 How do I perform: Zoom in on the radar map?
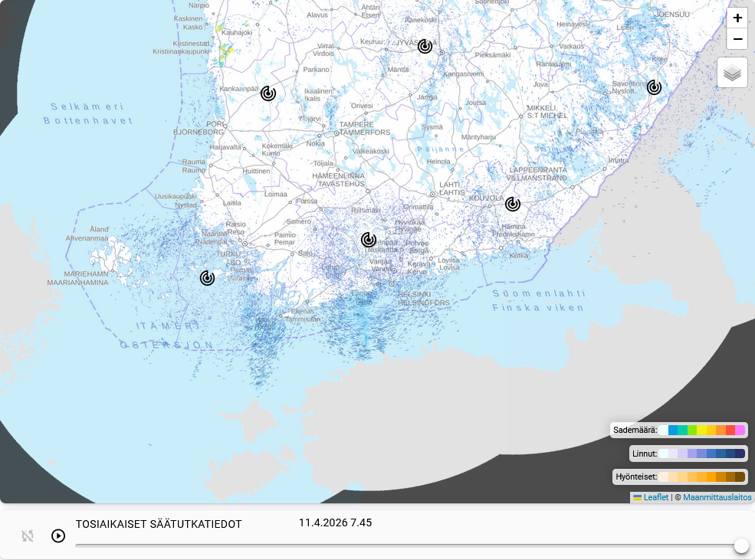click(737, 18)
